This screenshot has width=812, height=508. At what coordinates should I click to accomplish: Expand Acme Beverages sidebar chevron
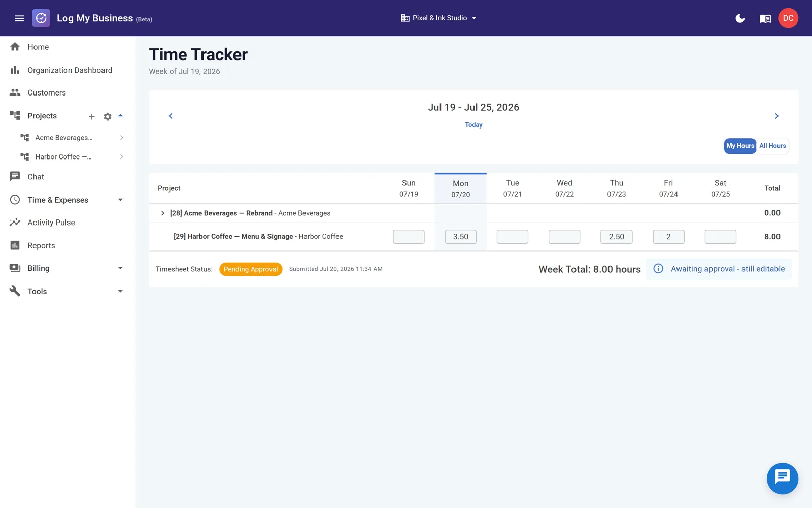tap(122, 138)
